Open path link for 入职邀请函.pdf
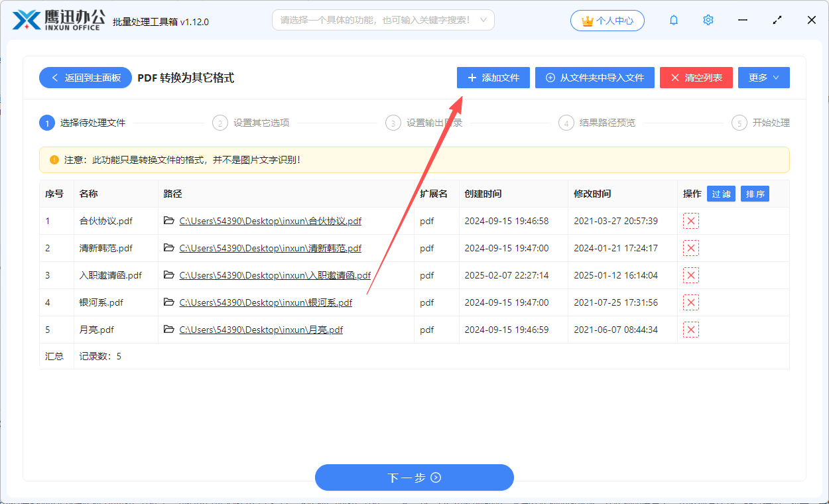 pos(275,275)
